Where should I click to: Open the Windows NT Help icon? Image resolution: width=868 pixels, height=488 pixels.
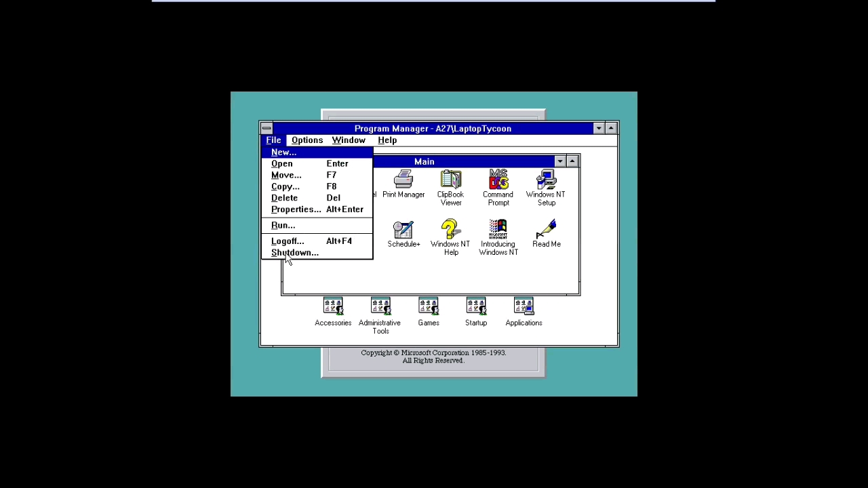(450, 237)
